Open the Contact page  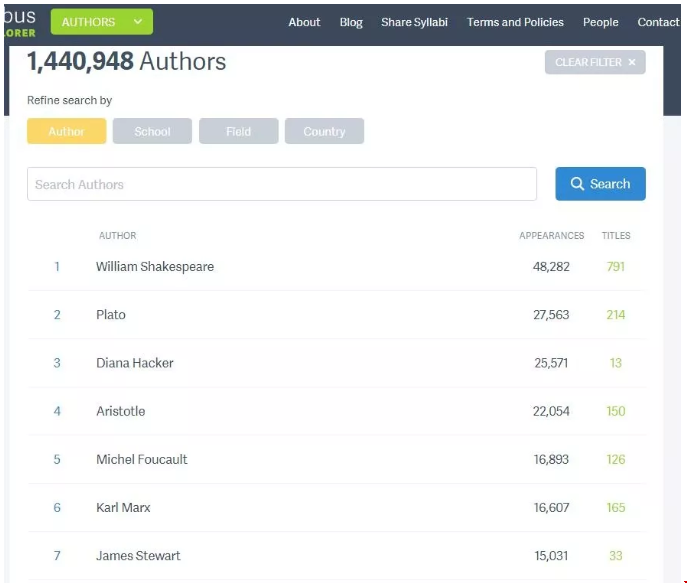tap(658, 22)
